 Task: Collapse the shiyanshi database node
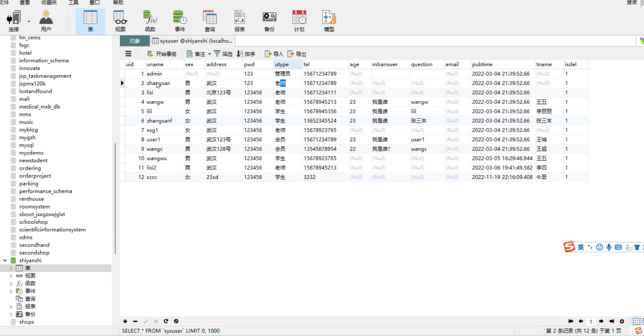pyautogui.click(x=5, y=261)
